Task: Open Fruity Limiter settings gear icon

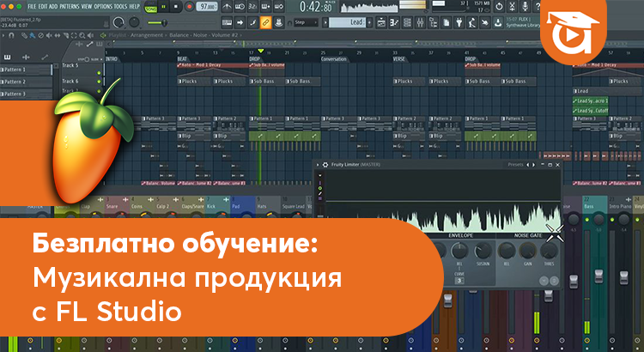Action: 325,165
